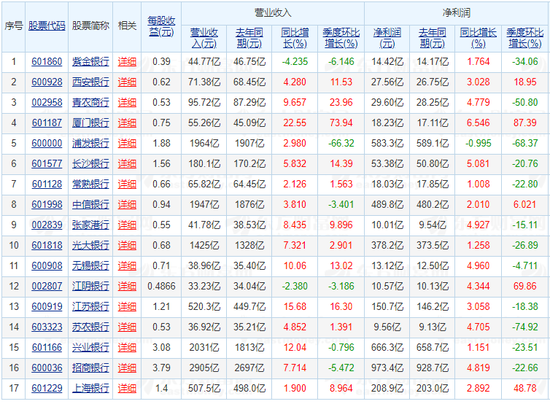Open the 招商银行 stock name link
Image resolution: width=550 pixels, height=404 pixels.
90,368
